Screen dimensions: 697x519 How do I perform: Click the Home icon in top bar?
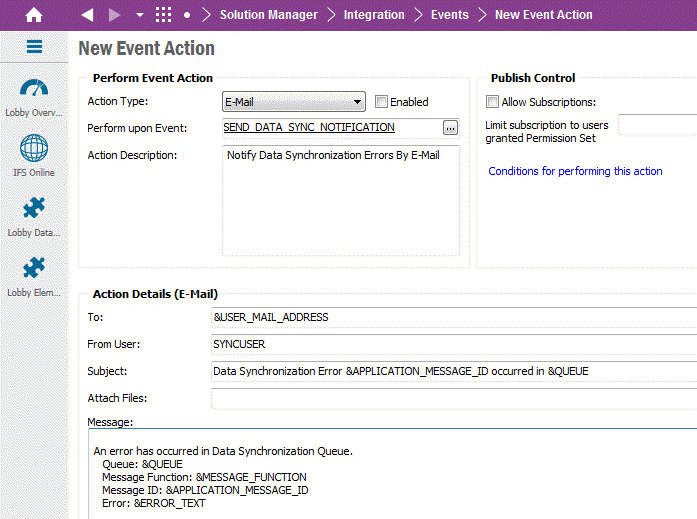point(34,15)
